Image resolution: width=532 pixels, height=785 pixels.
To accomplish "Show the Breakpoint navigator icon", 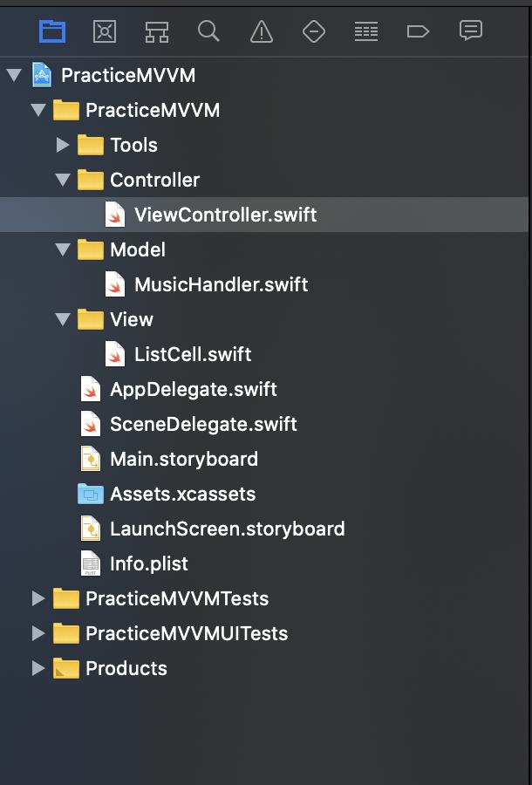I will tap(418, 32).
